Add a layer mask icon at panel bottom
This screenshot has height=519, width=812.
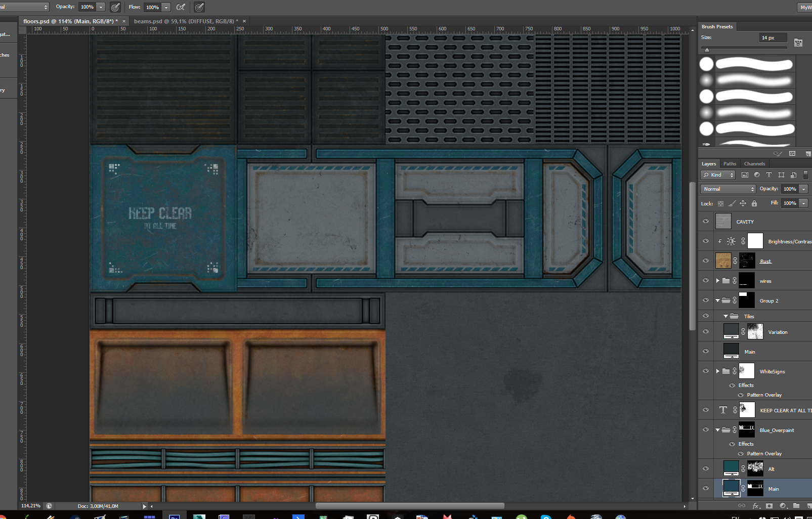click(770, 505)
